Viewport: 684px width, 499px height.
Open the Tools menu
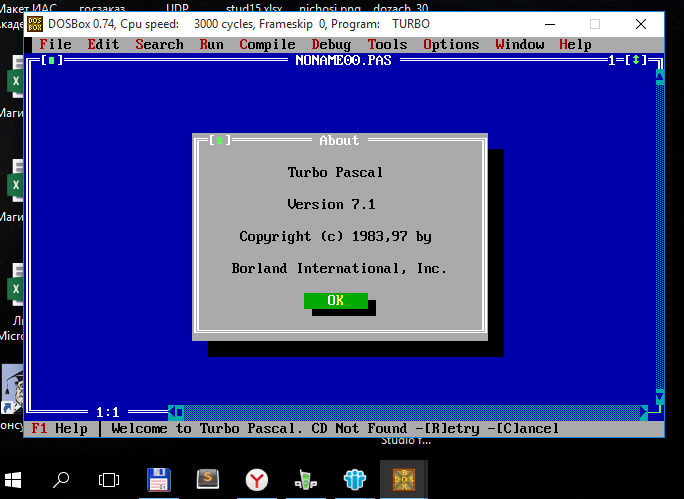pos(387,44)
